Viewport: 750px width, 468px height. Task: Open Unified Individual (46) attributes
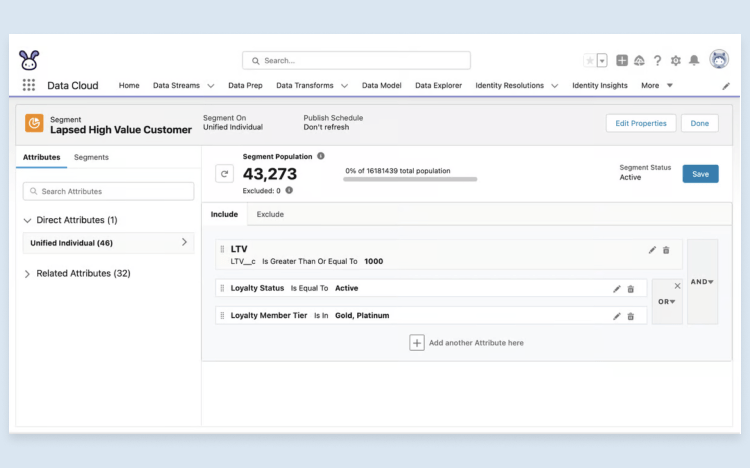pyautogui.click(x=109, y=243)
